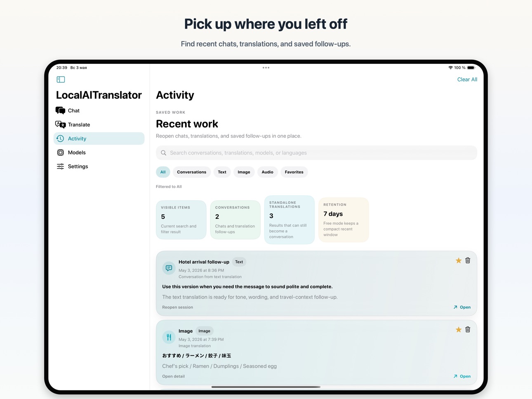Filter activity by Text
Screen dimensions: 532x399
[222, 172]
